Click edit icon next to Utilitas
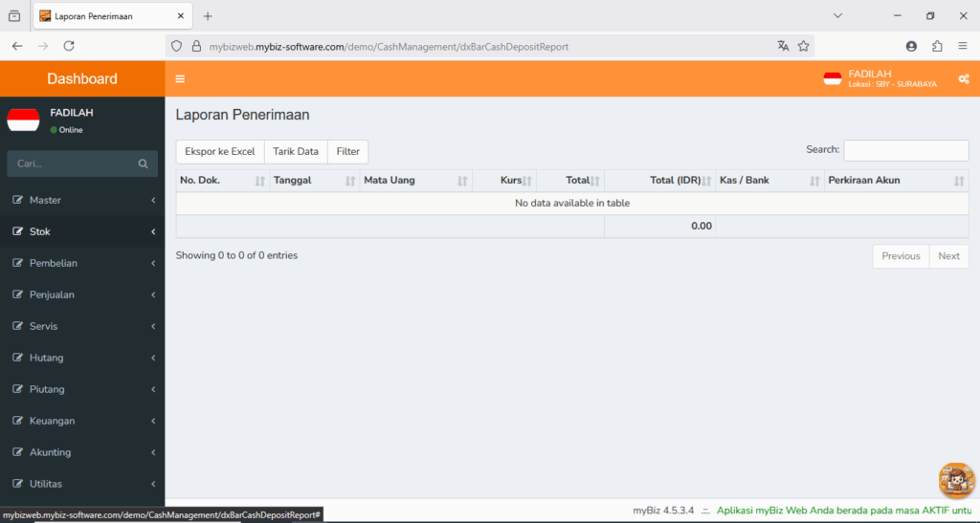Screen dimensions: 980x523 click(17, 484)
